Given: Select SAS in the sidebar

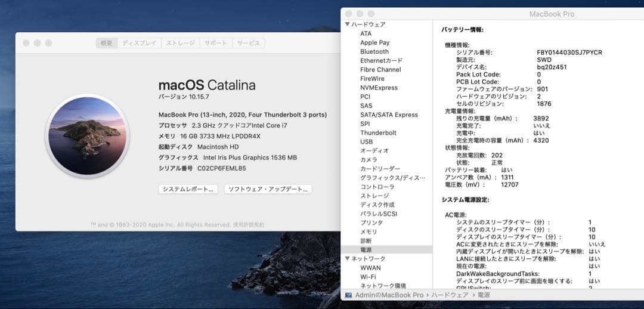Looking at the screenshot, I should point(366,106).
